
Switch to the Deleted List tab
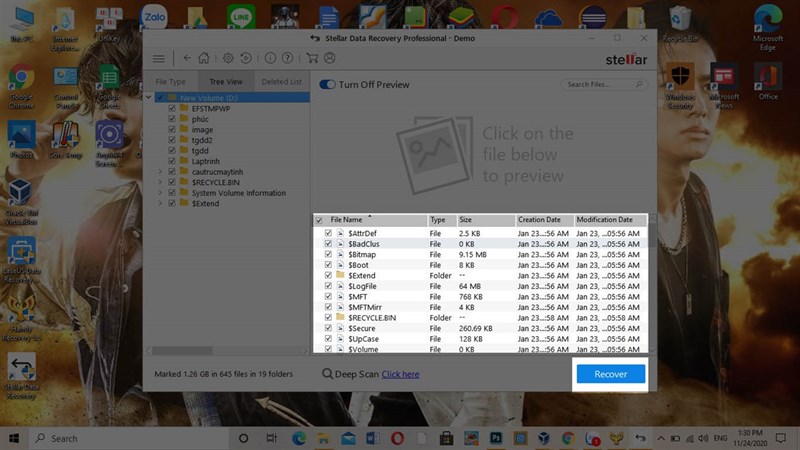(281, 82)
